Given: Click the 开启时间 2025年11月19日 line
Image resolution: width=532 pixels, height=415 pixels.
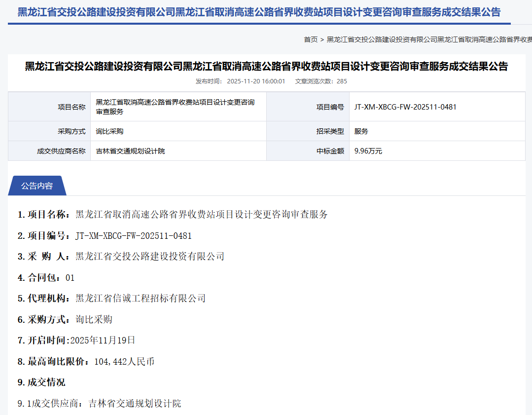Looking at the screenshot, I should (76, 340).
